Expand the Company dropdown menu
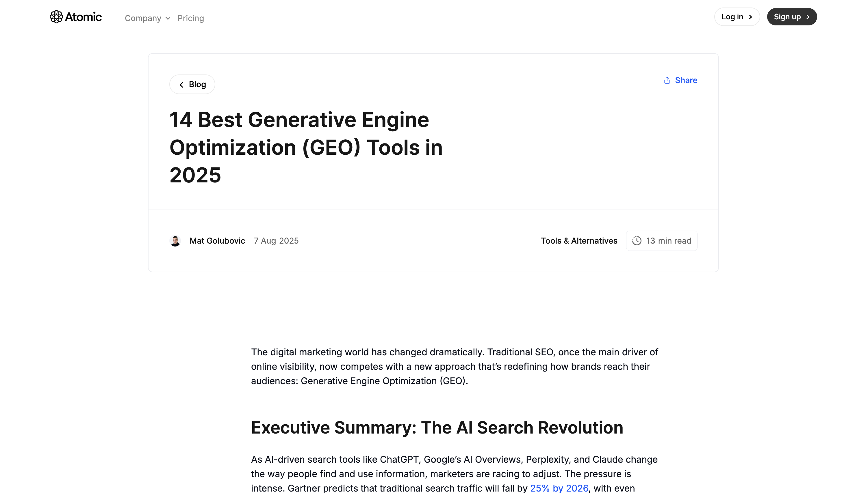This screenshot has height=493, width=868. [x=143, y=18]
